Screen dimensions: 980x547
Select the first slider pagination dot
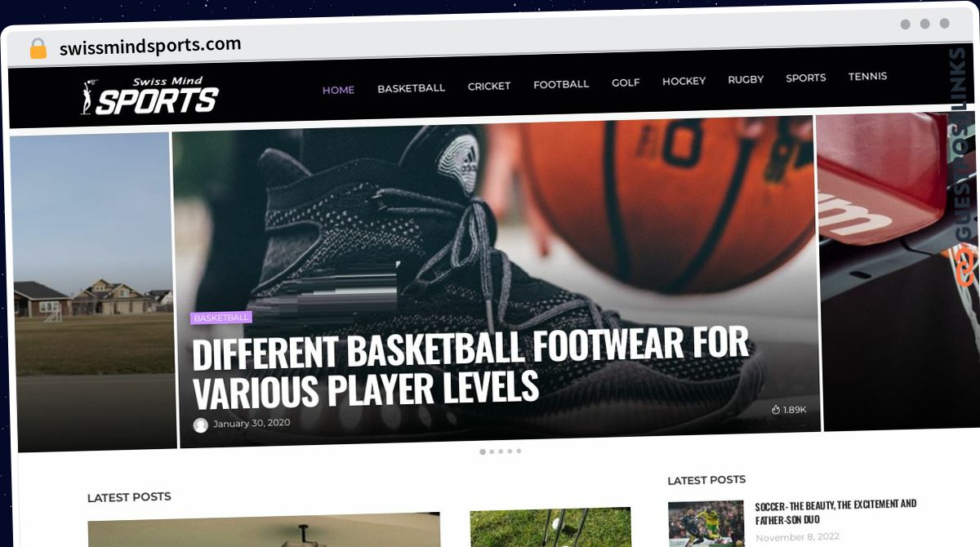tap(483, 451)
